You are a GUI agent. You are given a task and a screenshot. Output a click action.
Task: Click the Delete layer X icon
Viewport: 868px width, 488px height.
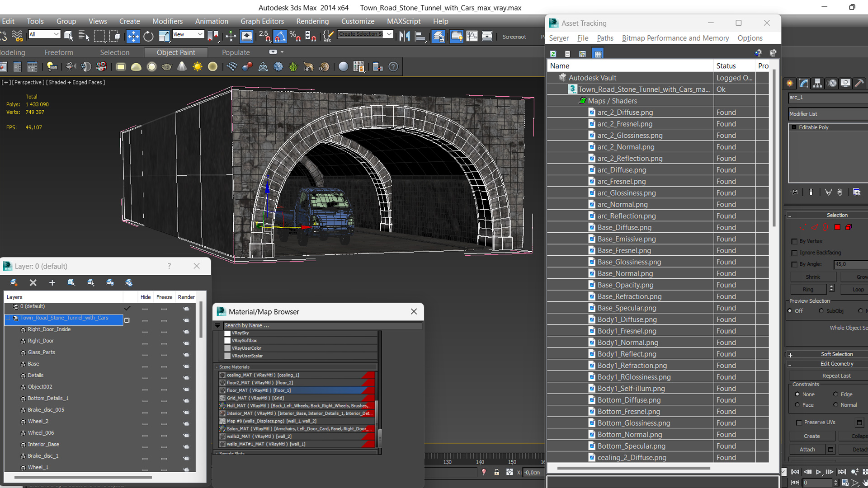[x=33, y=283]
